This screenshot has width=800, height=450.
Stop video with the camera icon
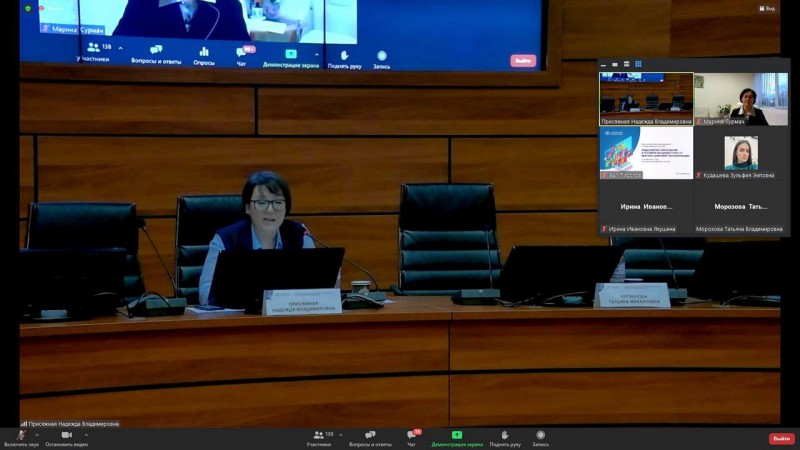tap(67, 438)
